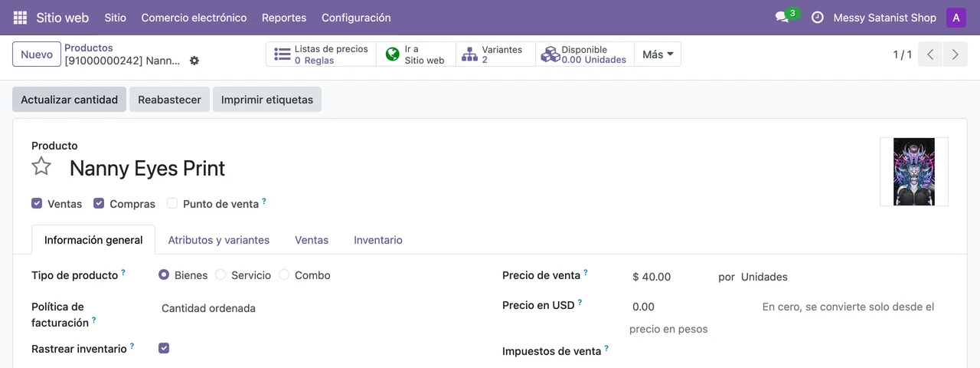Enable the Punto de venta checkbox

pos(172,203)
